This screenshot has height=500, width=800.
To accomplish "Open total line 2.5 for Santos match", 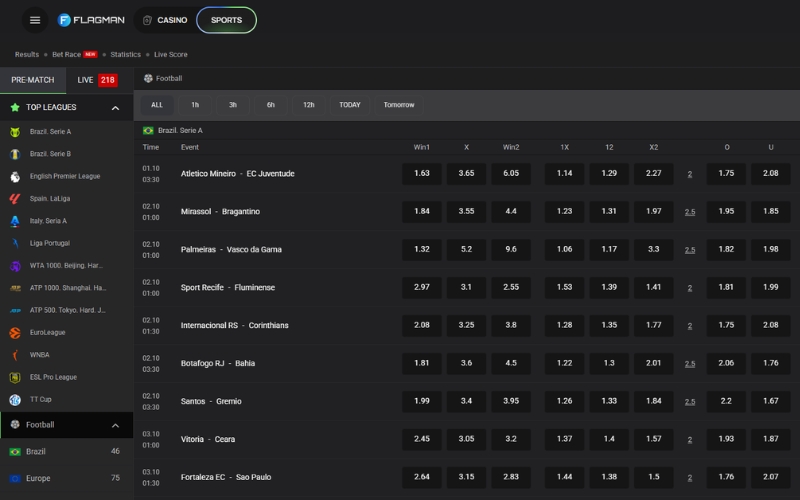I will 690,402.
